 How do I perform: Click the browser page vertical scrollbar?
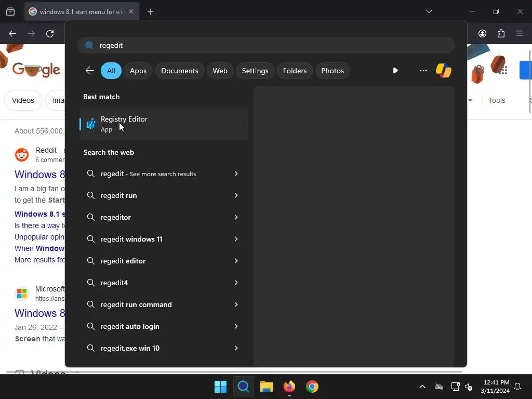click(530, 82)
